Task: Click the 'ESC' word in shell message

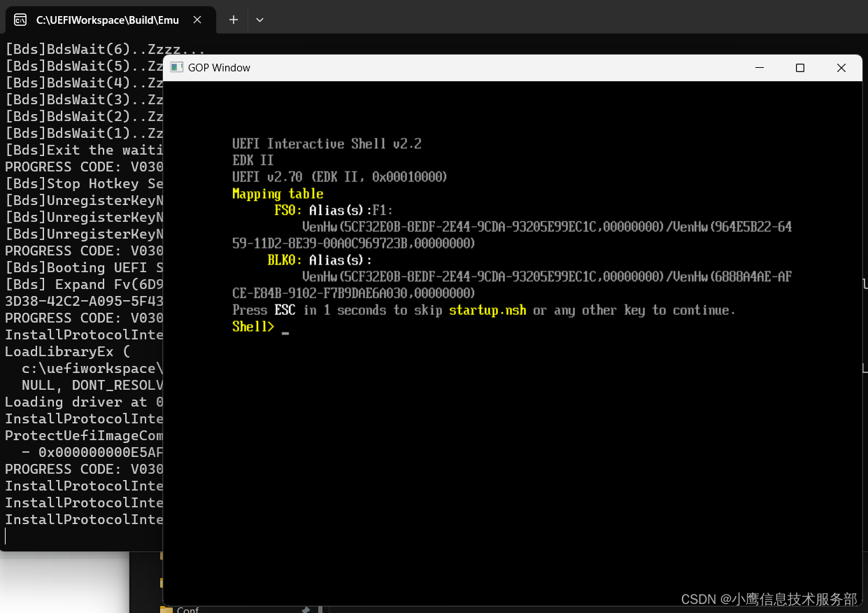Action: tap(285, 310)
